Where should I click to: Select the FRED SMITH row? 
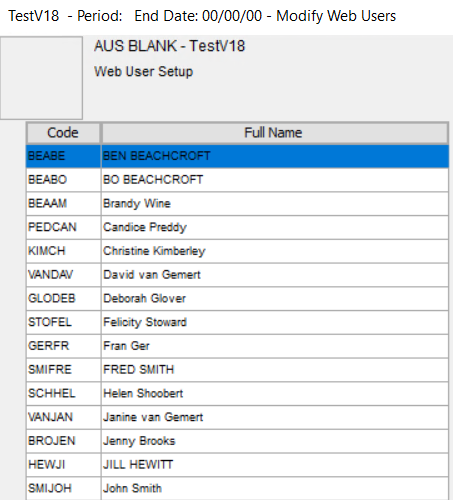(237, 370)
